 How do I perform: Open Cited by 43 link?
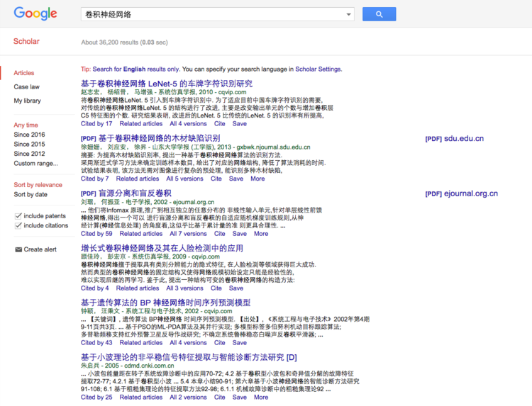(96, 343)
